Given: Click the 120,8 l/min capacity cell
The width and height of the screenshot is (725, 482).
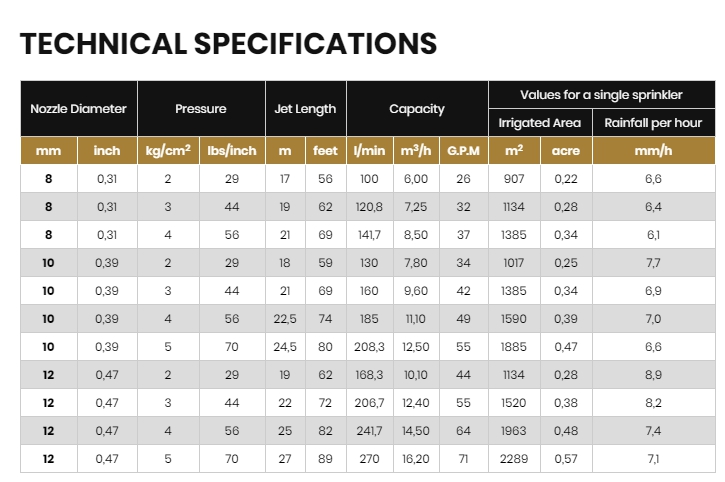Looking at the screenshot, I should pos(369,207).
